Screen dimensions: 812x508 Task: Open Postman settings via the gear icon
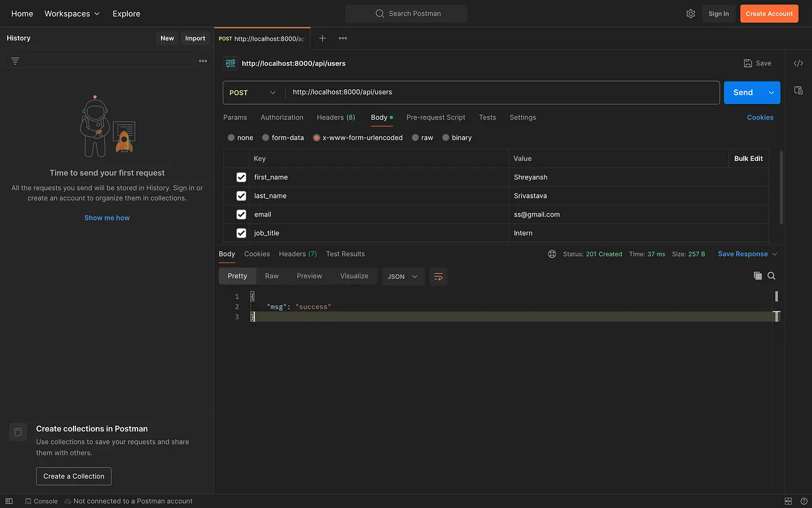tap(691, 13)
